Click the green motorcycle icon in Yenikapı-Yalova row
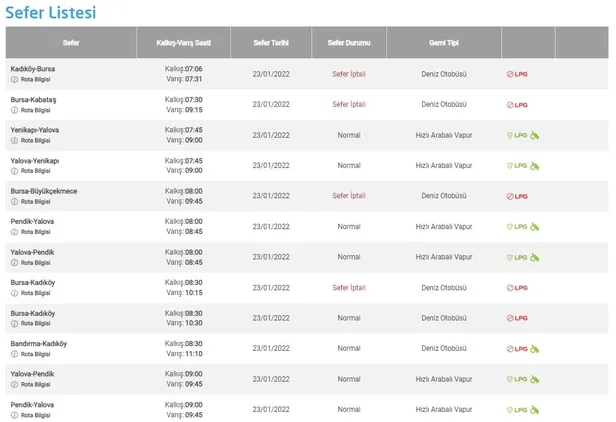This screenshot has width=616, height=422. [534, 135]
